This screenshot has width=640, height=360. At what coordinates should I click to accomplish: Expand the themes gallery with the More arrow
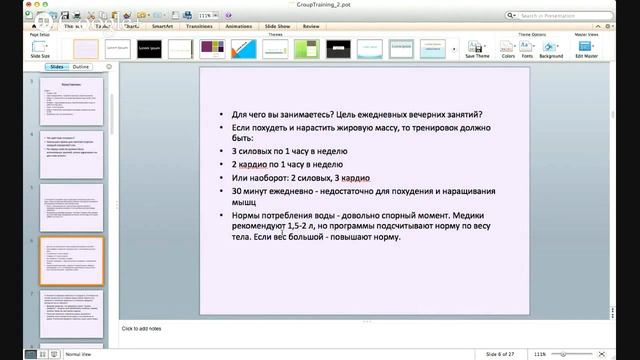(x=454, y=49)
